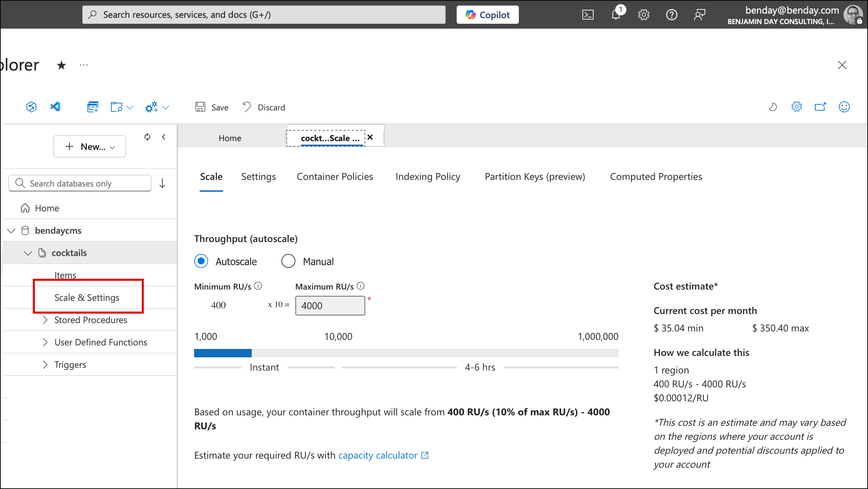Screen dimensions: 868x489
Task: Adjust the RU/s throughput slider
Action: (251, 353)
